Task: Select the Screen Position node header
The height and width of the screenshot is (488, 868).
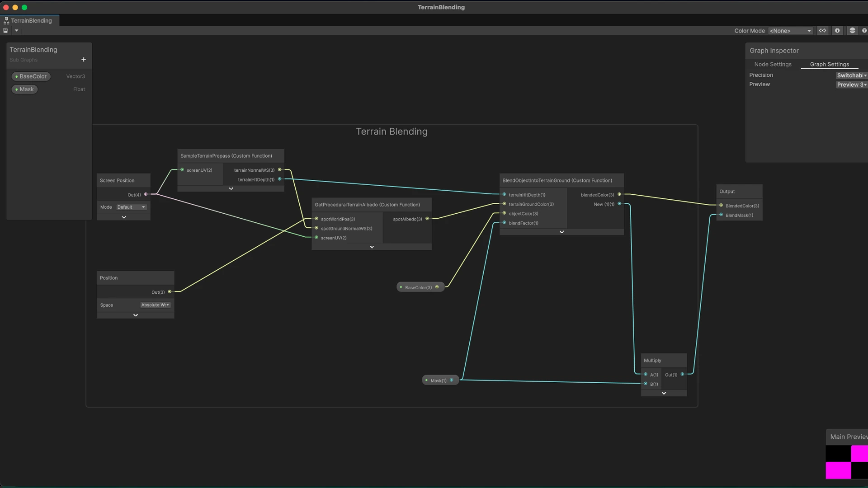Action: tap(123, 180)
